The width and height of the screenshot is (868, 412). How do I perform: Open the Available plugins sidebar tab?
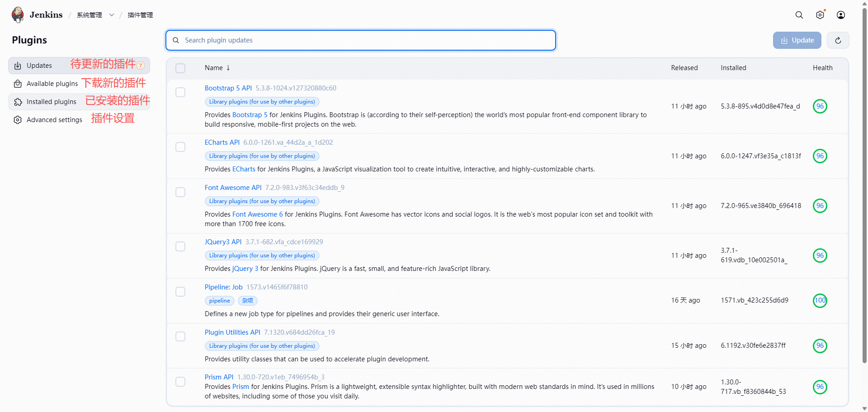[79, 84]
